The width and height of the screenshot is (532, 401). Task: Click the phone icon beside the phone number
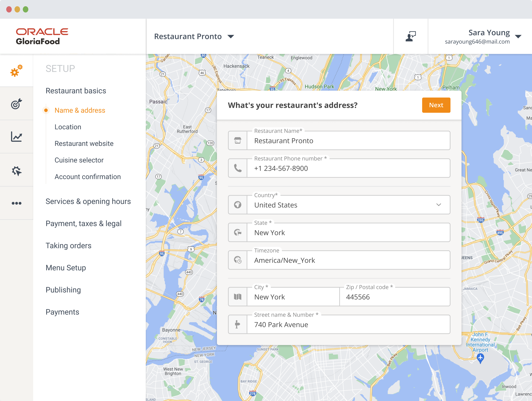click(x=238, y=168)
